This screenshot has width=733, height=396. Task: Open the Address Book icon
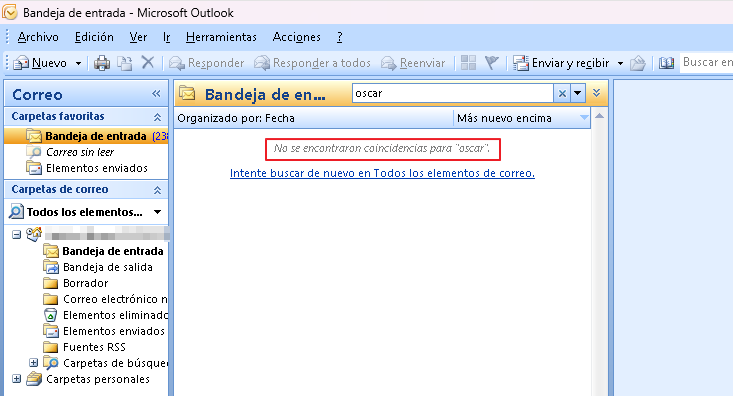(x=666, y=63)
